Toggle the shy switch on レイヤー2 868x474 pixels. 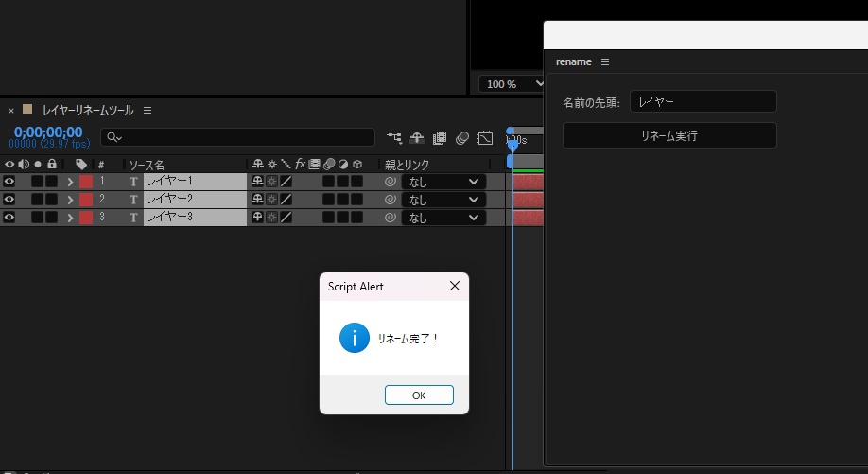click(x=257, y=199)
